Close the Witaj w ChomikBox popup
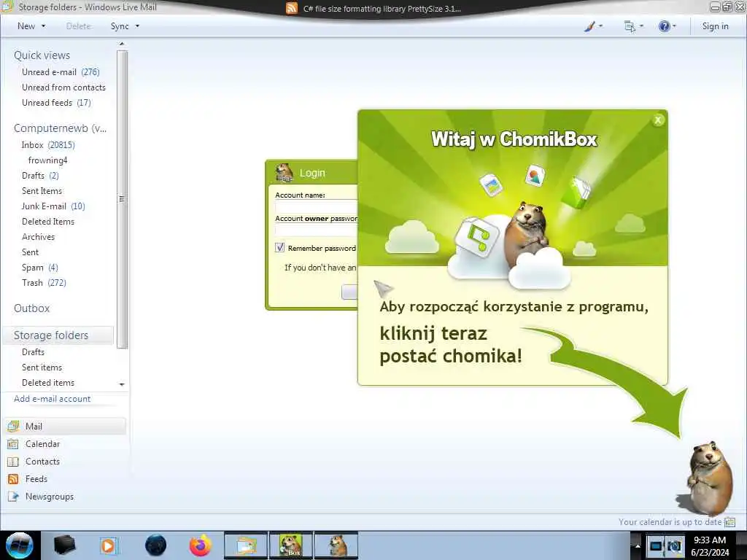747x560 pixels. (x=658, y=120)
